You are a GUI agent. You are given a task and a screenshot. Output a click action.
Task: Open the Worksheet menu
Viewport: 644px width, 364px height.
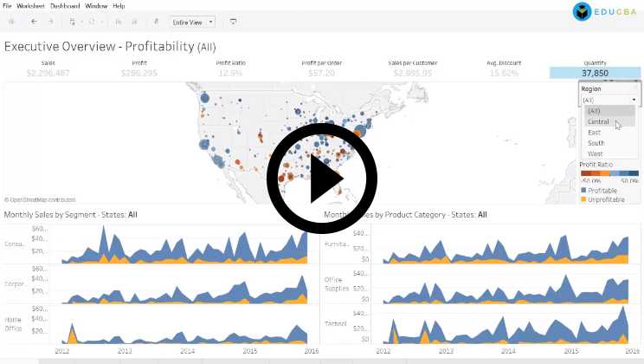(30, 5)
